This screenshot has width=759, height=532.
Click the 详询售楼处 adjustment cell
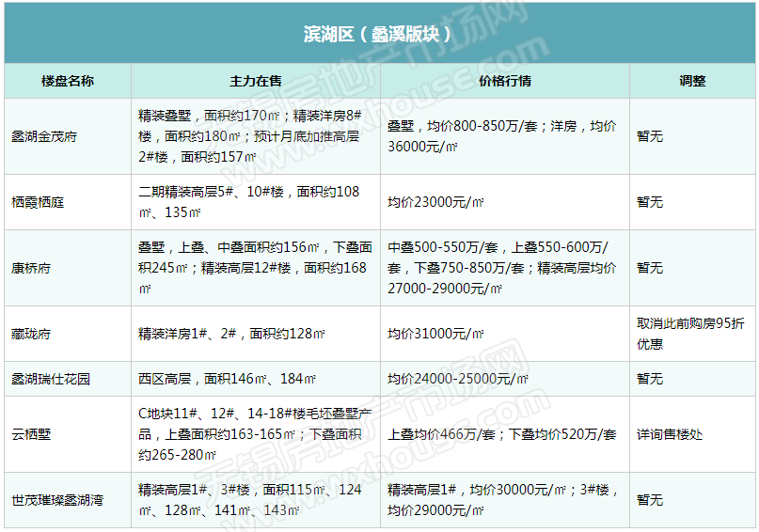670,434
